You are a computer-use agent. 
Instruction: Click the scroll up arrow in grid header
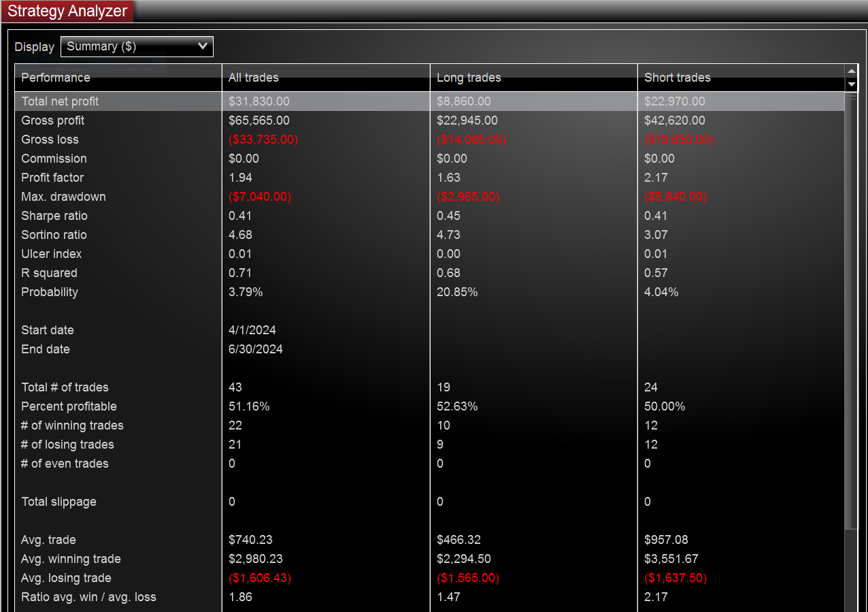tap(851, 71)
